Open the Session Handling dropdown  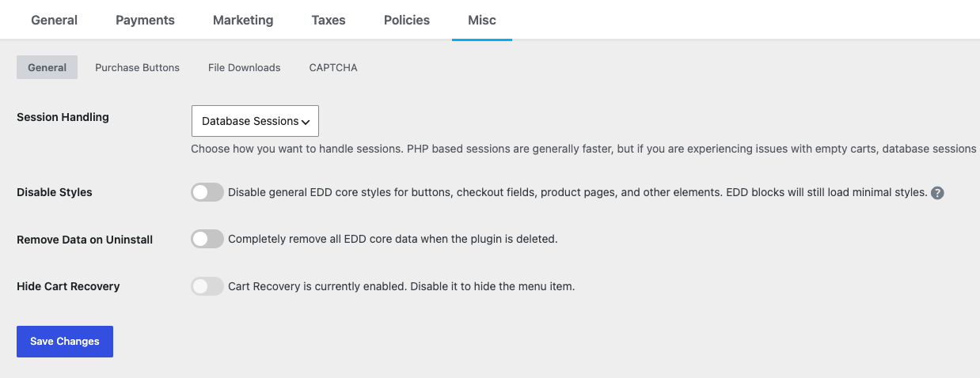[255, 121]
